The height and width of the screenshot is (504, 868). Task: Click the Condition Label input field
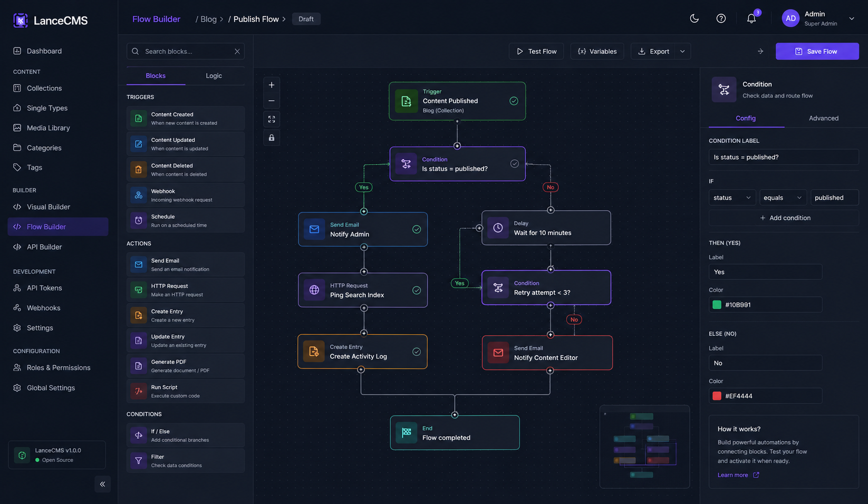(x=784, y=157)
